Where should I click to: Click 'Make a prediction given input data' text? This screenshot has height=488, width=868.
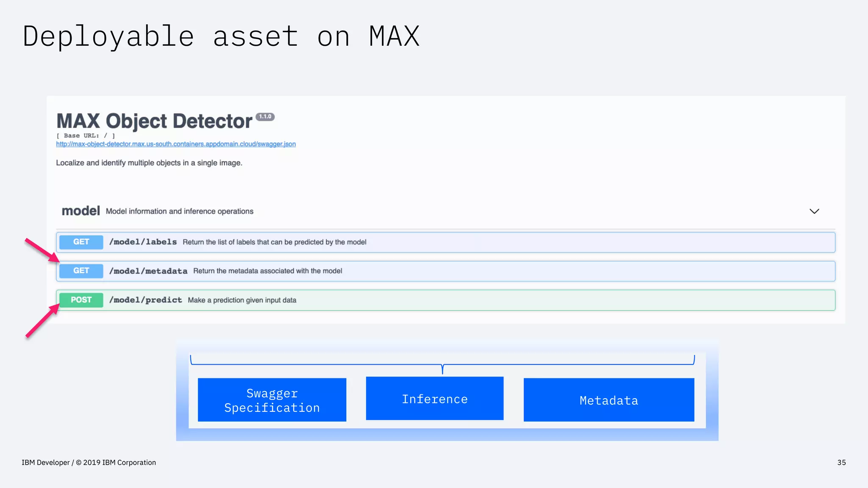pyautogui.click(x=242, y=300)
